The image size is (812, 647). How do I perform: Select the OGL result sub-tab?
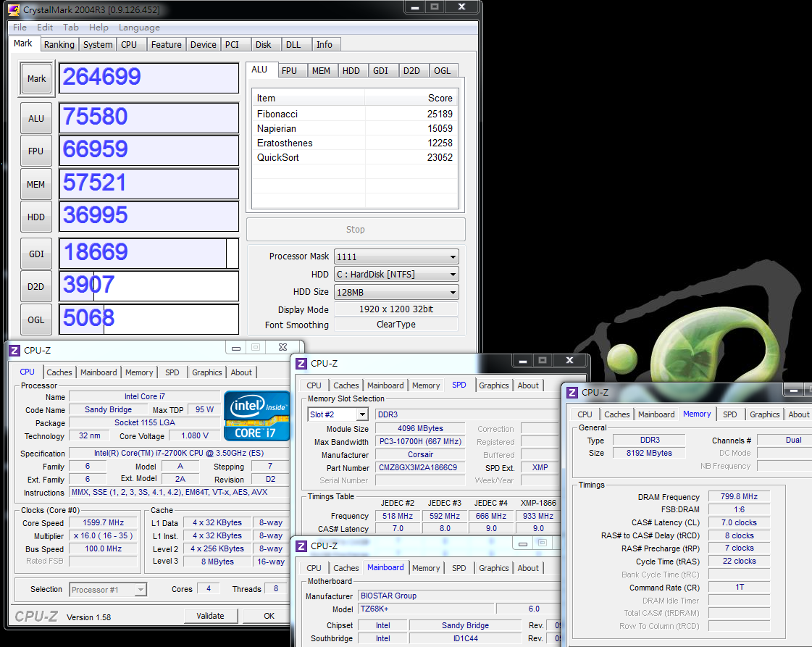[x=443, y=70]
